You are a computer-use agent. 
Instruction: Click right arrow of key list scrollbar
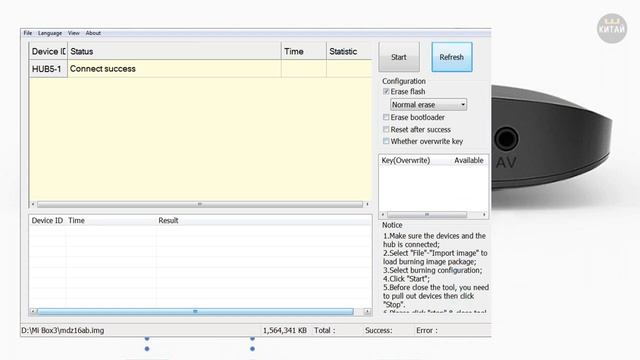(x=484, y=214)
